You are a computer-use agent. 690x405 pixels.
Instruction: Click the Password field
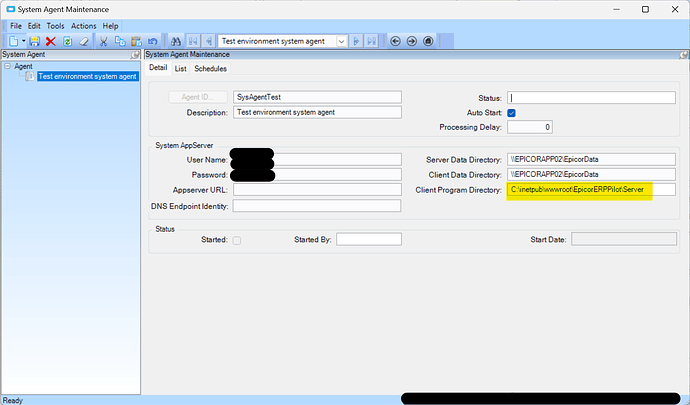[317, 174]
